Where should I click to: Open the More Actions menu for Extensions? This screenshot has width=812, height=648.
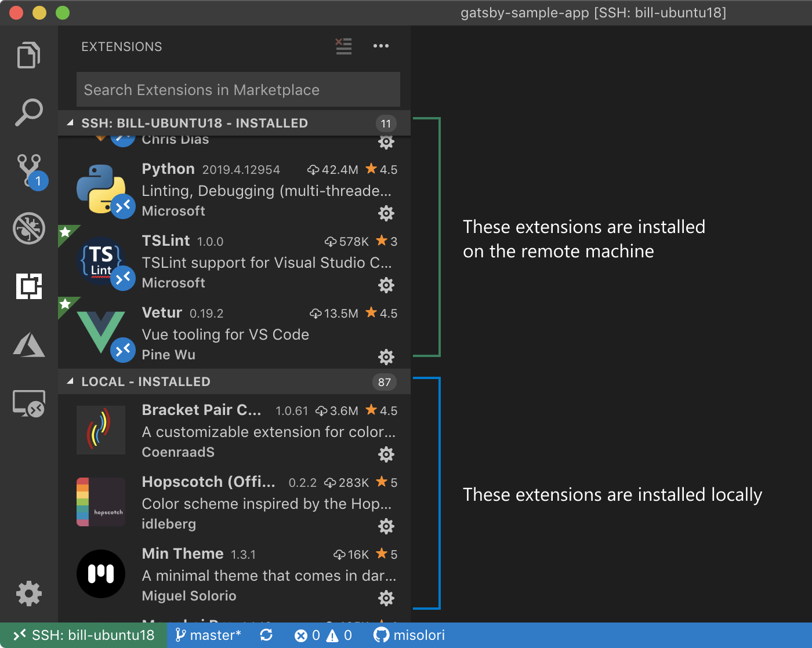381,46
